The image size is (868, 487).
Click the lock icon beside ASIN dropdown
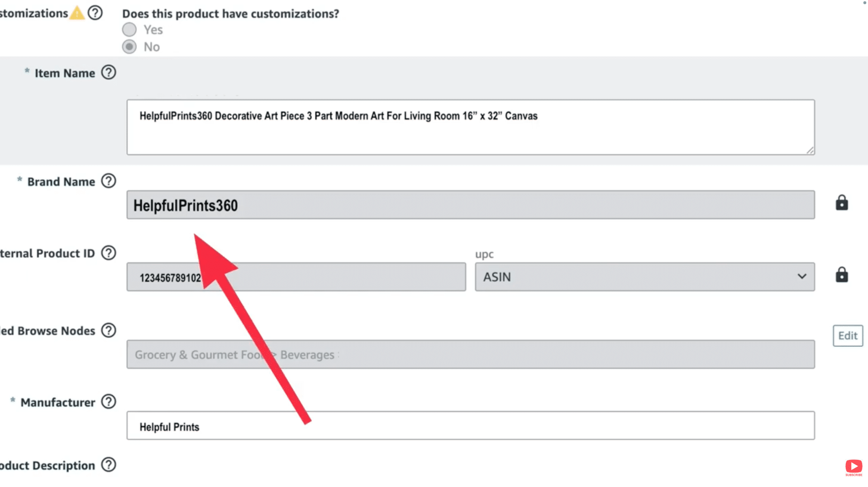[x=841, y=274]
